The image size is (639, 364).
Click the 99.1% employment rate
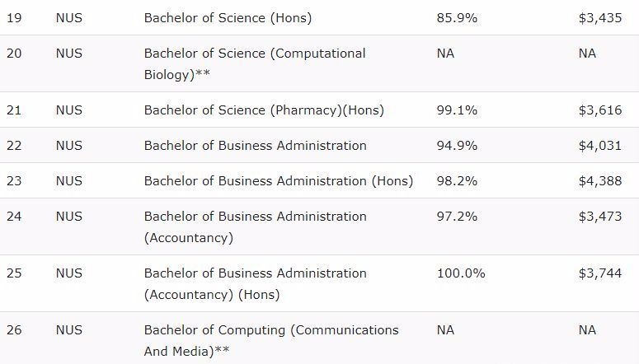pos(457,110)
